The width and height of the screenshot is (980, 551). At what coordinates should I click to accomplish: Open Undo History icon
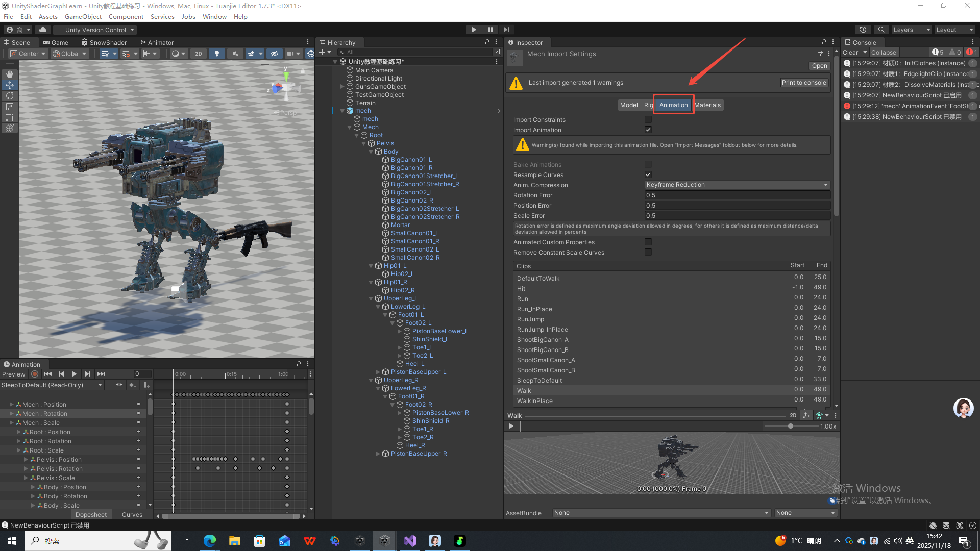(x=863, y=30)
